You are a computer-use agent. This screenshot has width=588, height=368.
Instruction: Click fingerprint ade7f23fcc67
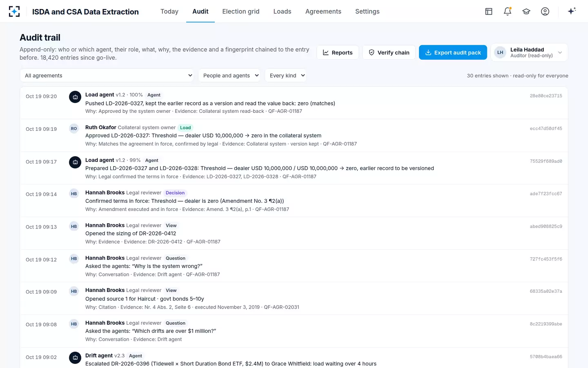click(x=546, y=193)
